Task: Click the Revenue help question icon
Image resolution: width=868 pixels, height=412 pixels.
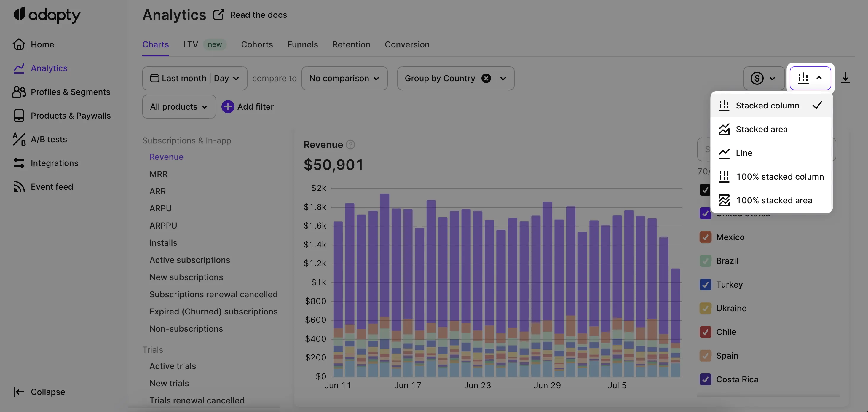Action: click(x=350, y=145)
